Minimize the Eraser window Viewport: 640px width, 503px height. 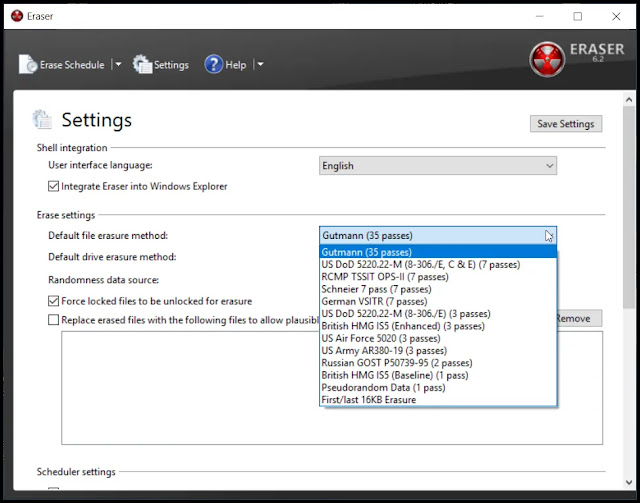[x=540, y=16]
